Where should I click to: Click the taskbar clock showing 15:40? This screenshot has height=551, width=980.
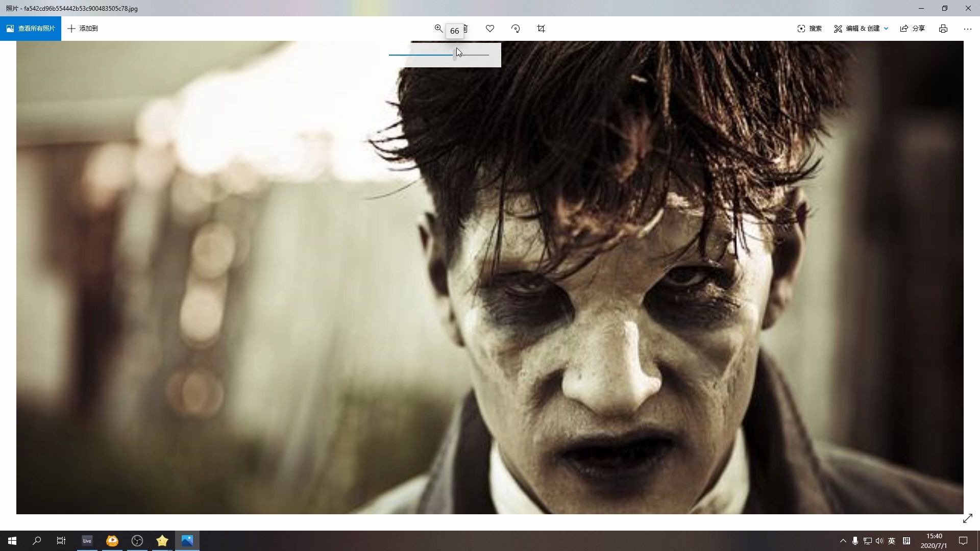click(934, 541)
